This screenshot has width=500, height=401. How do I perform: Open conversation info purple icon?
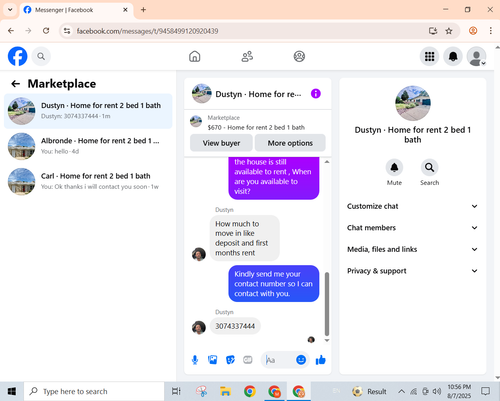(x=316, y=94)
